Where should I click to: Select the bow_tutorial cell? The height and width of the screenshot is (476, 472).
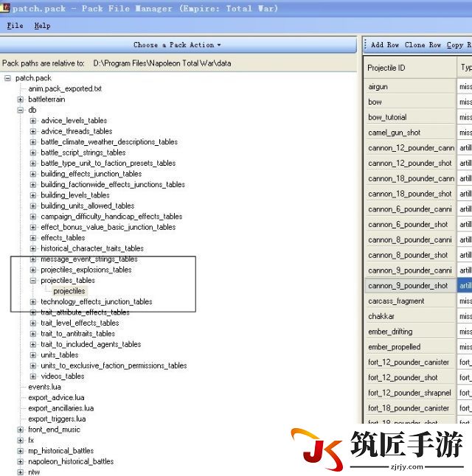(410, 117)
